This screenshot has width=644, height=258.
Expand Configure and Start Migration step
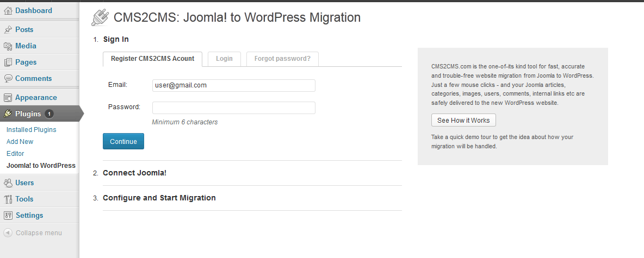[159, 198]
